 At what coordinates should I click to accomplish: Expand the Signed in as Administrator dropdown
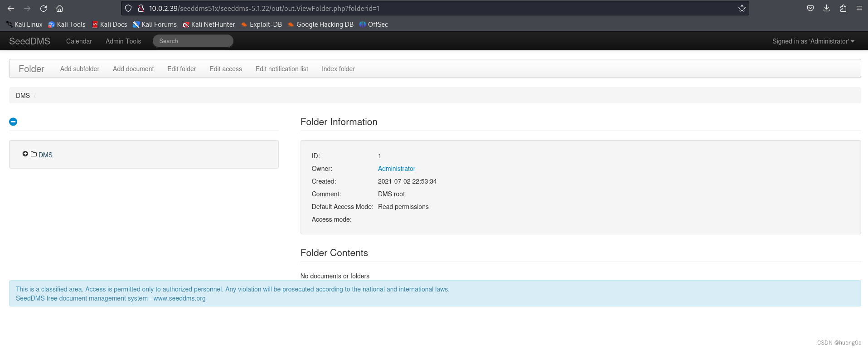pos(813,41)
